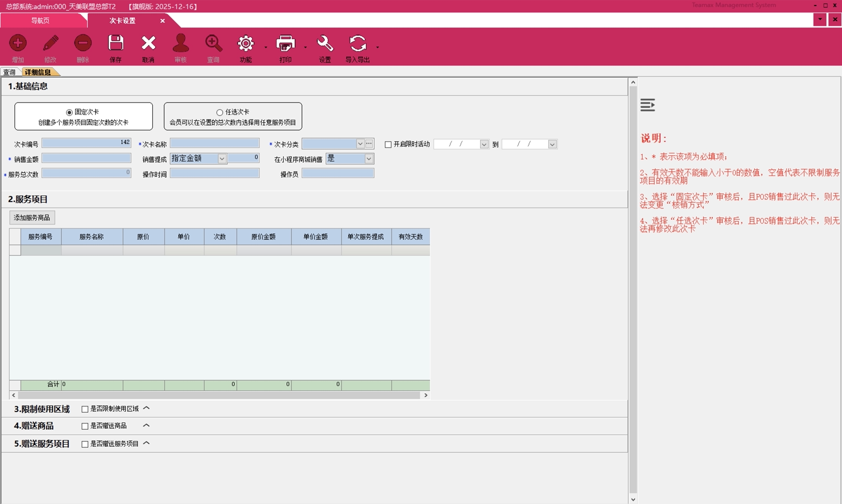Check the 是否赠送商品 checkbox

click(85, 426)
